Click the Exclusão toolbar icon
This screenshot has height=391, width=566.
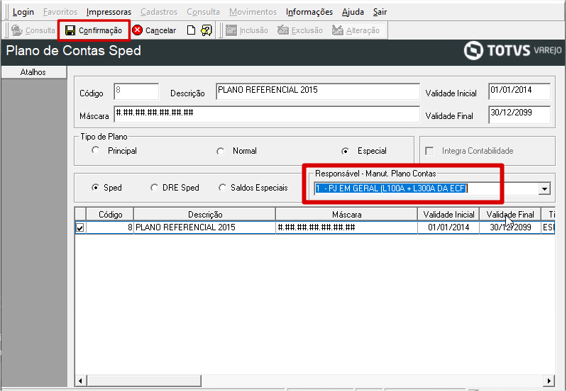(x=283, y=30)
